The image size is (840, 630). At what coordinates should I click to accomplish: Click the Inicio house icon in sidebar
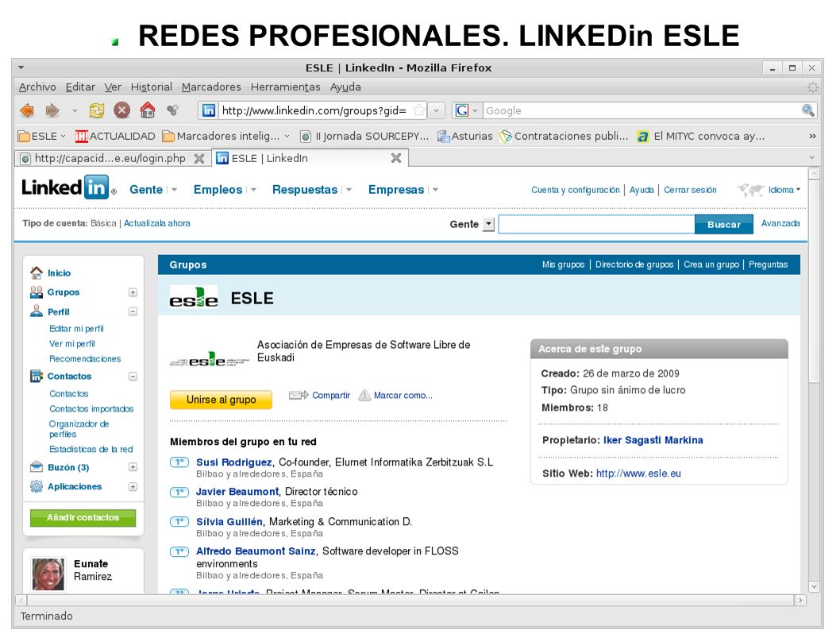pyautogui.click(x=37, y=272)
